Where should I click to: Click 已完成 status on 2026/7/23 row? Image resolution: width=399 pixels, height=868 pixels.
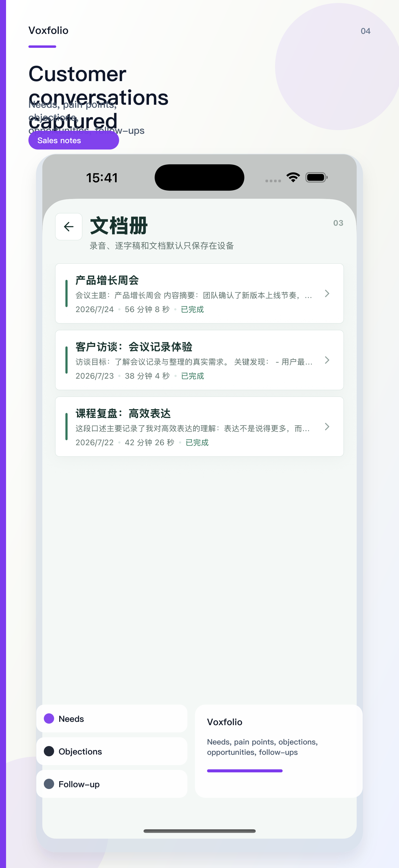[x=193, y=376]
